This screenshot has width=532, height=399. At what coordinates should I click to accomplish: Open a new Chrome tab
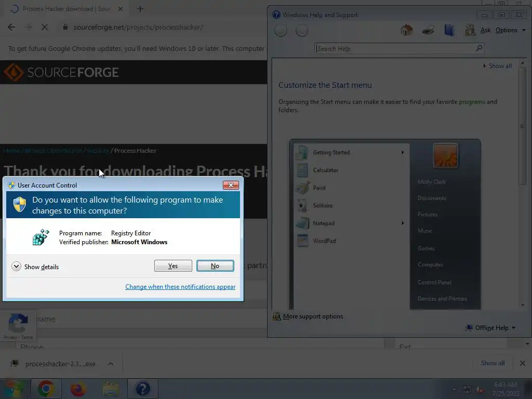(140, 9)
